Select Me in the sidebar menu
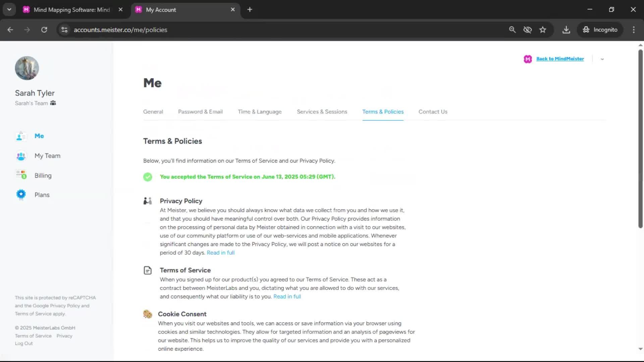 pos(39,136)
